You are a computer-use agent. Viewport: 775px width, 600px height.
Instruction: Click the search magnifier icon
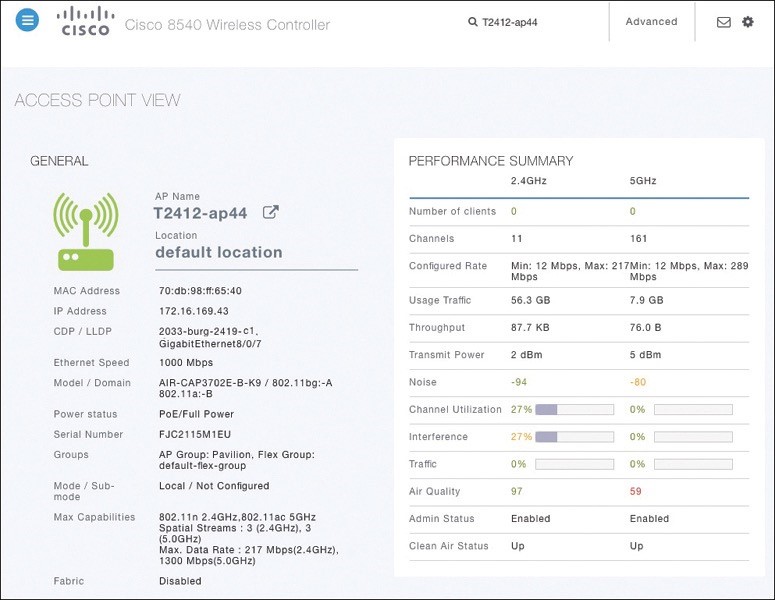(473, 22)
